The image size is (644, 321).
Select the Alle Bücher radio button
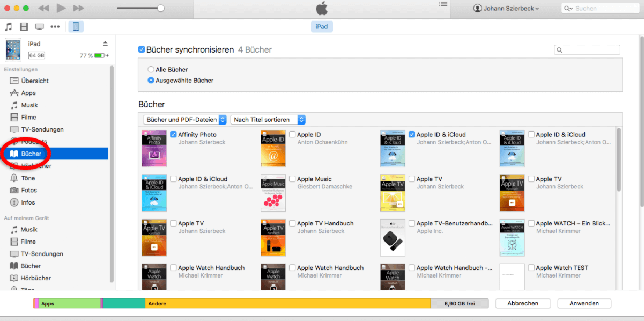(x=151, y=69)
